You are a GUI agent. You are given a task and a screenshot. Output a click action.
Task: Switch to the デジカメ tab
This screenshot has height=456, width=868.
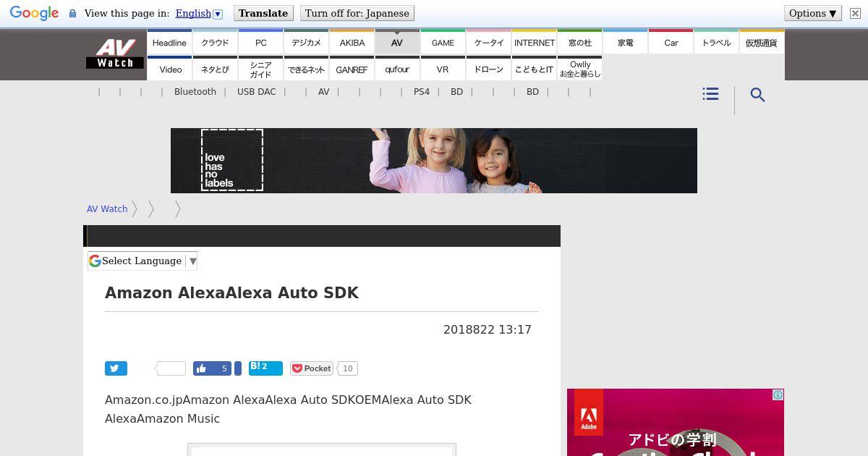click(x=306, y=42)
